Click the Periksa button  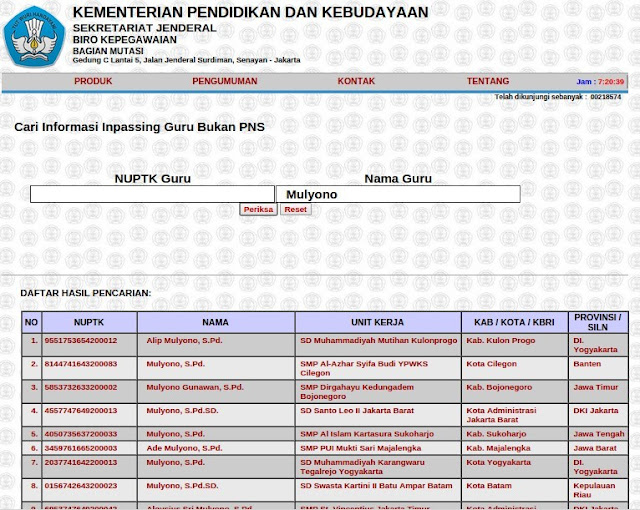(258, 209)
